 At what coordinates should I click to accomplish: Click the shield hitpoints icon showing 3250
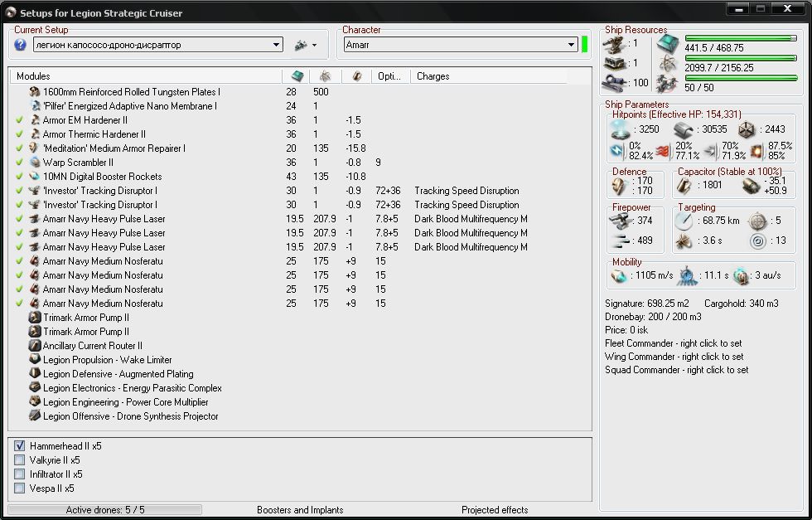click(x=620, y=129)
